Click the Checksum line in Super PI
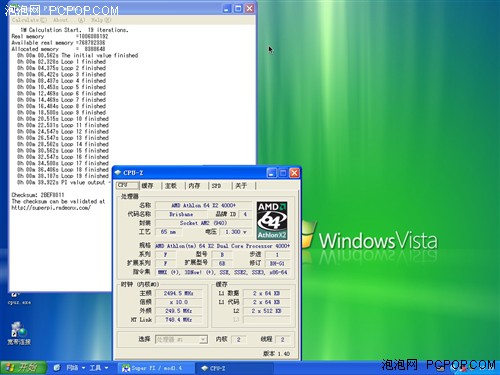The image size is (500, 375). 38,195
